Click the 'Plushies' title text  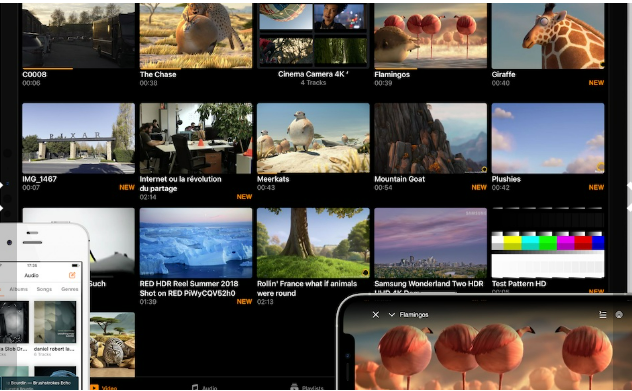point(506,179)
